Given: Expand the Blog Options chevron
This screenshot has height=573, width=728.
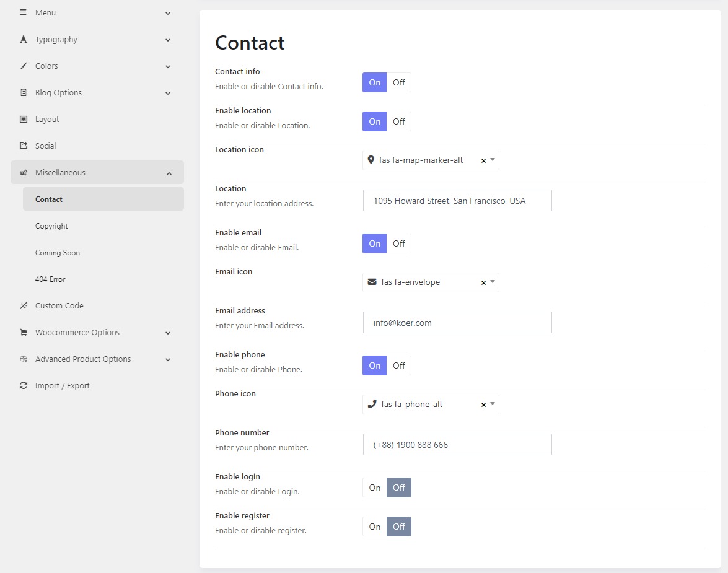Looking at the screenshot, I should [168, 94].
